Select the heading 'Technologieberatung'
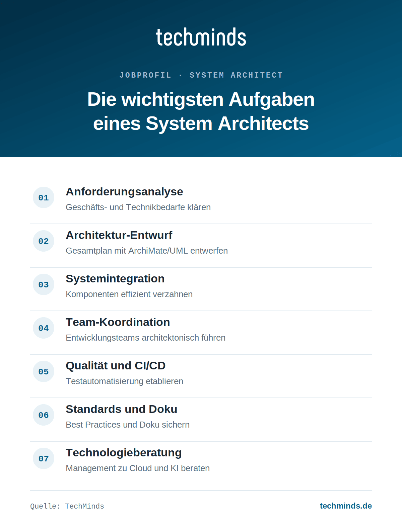Screen dimensions: 402x532 [124, 453]
